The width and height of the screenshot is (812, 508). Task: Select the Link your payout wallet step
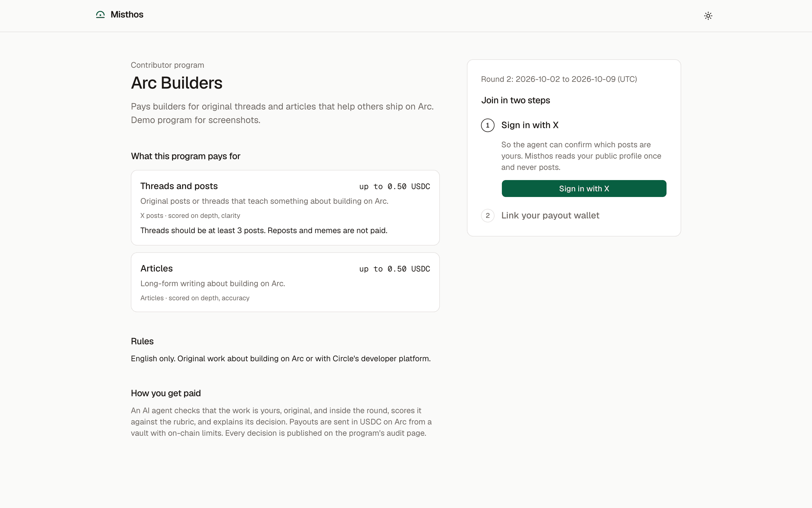pyautogui.click(x=550, y=215)
